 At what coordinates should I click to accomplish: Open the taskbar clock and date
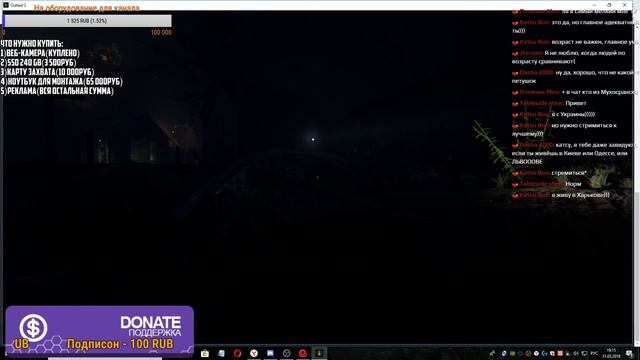point(611,353)
